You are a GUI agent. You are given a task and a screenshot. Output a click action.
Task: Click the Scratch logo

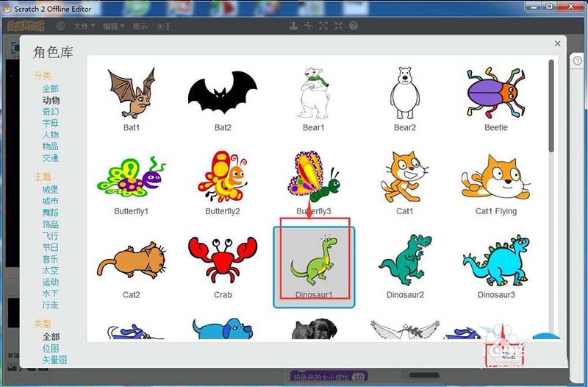click(26, 26)
